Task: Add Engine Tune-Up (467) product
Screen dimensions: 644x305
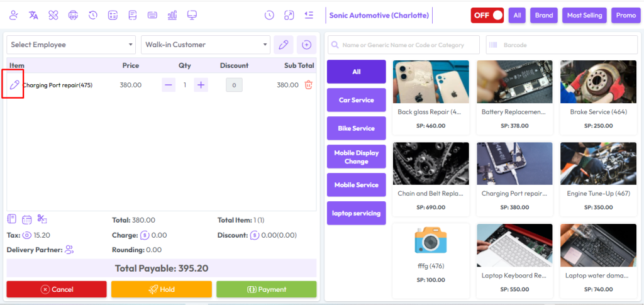Action: point(599,179)
